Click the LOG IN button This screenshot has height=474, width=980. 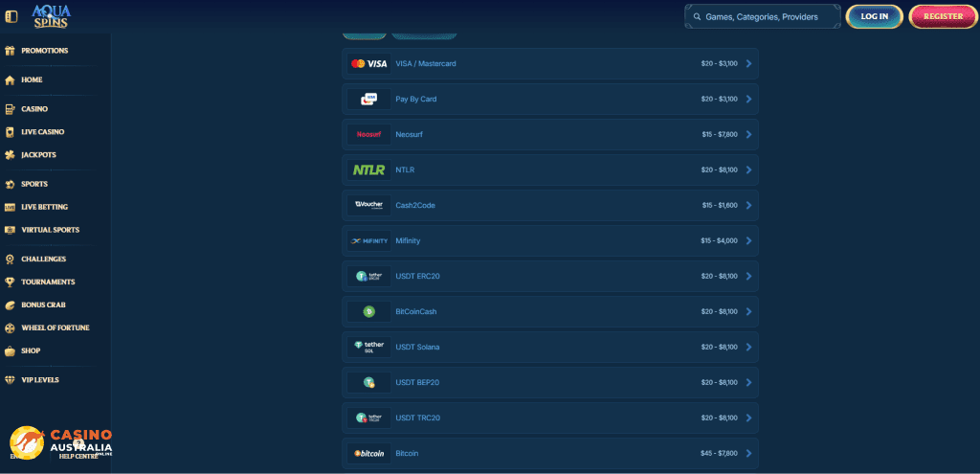click(875, 17)
